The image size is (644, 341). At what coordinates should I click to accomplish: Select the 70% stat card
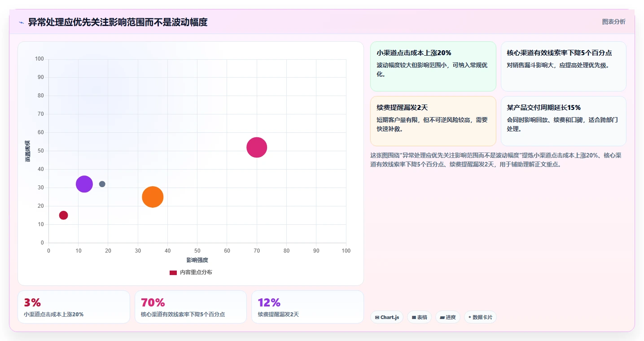[191, 307]
